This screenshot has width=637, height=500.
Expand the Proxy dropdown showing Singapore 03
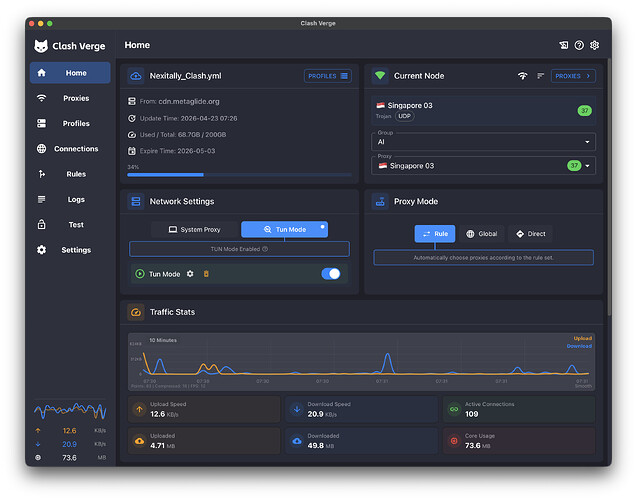click(x=483, y=166)
